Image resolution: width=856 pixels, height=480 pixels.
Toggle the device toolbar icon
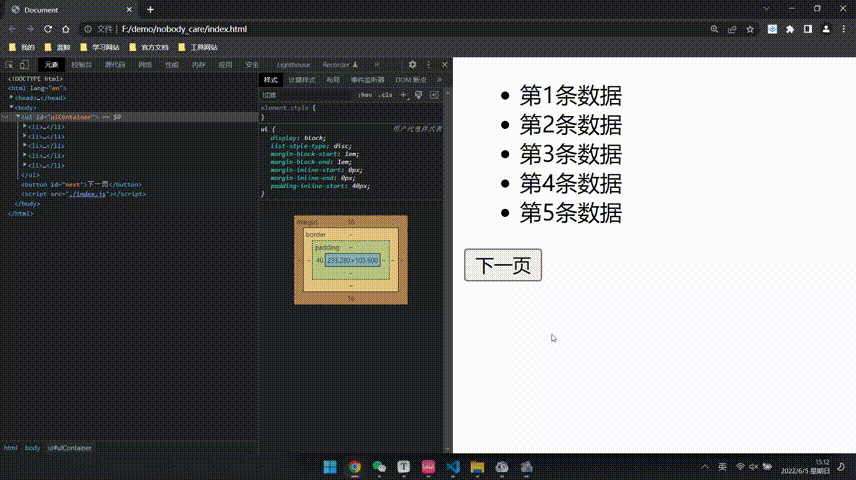[24, 64]
